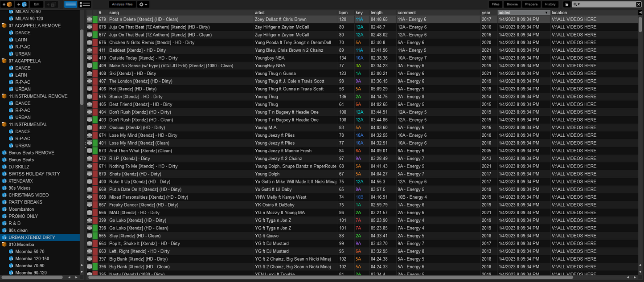Open column chooser arrow at header right end
Screen dimensions: 644x282
(640, 13)
